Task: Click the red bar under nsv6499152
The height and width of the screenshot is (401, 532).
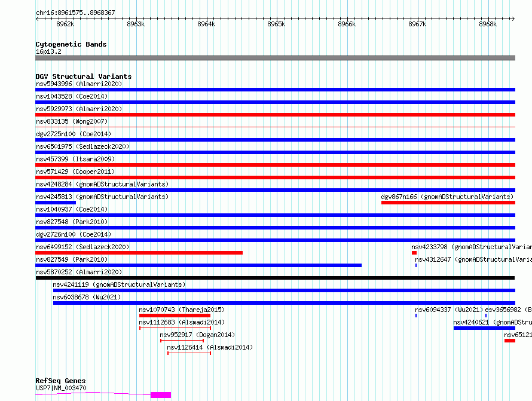Action: (x=139, y=253)
